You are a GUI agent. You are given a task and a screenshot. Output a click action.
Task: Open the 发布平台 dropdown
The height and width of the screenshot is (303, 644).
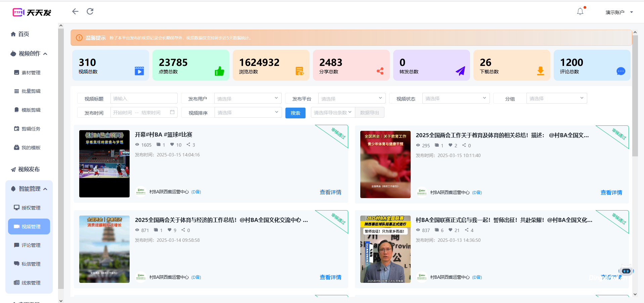pyautogui.click(x=351, y=98)
